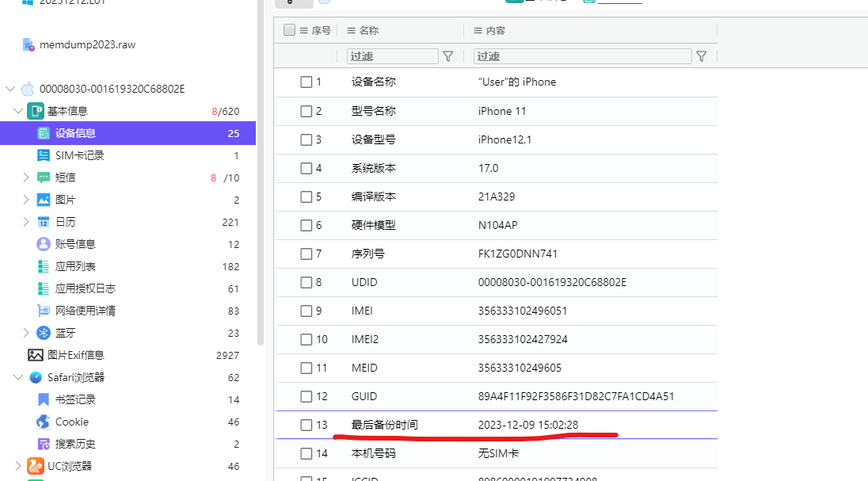This screenshot has height=481, width=868.
Task: Click the filter funnel beside 名称 filter
Action: click(448, 56)
